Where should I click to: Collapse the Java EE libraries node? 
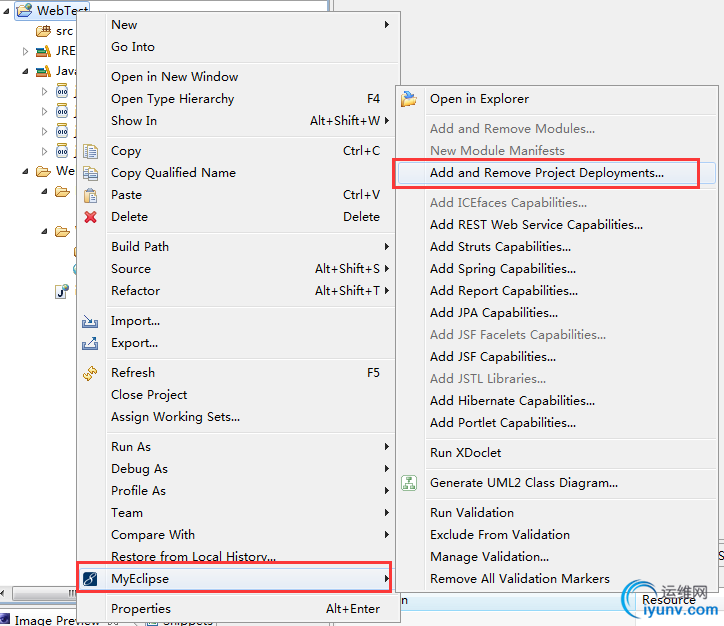25,72
